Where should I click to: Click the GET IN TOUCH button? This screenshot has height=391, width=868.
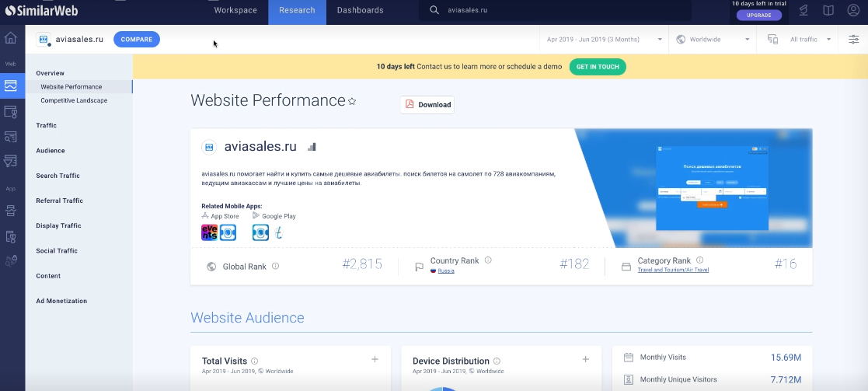pyautogui.click(x=598, y=67)
